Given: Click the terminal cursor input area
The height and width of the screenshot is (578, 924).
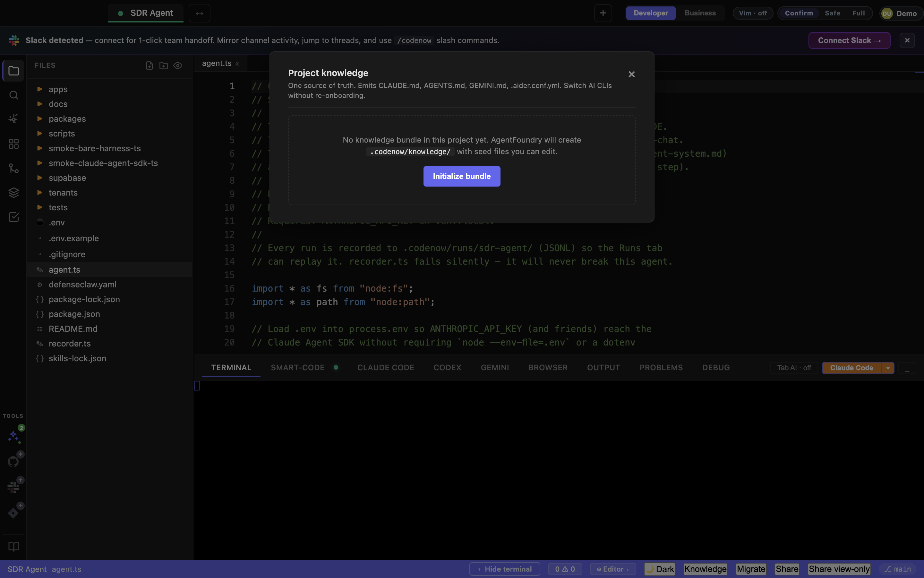Looking at the screenshot, I should 197,386.
